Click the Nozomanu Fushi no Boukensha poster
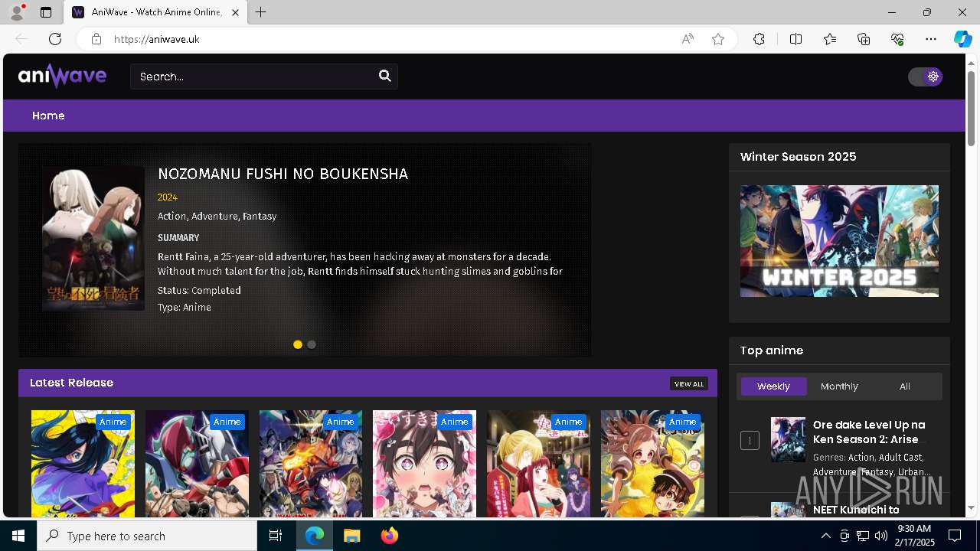The height and width of the screenshot is (551, 980). 93,239
